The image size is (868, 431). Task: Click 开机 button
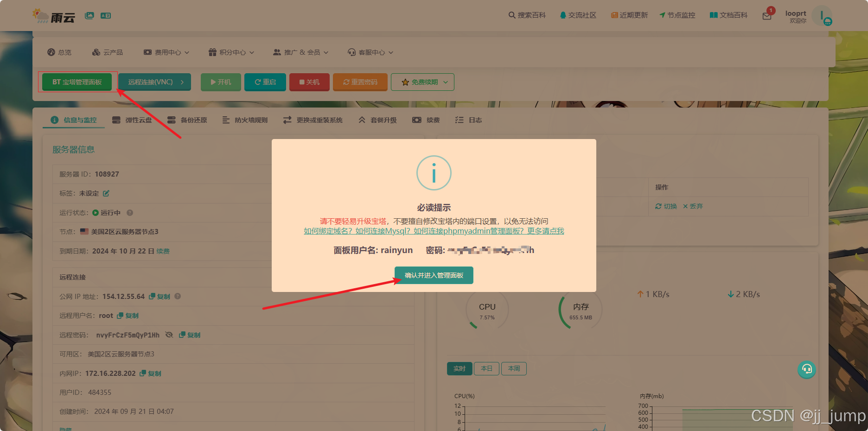click(221, 82)
